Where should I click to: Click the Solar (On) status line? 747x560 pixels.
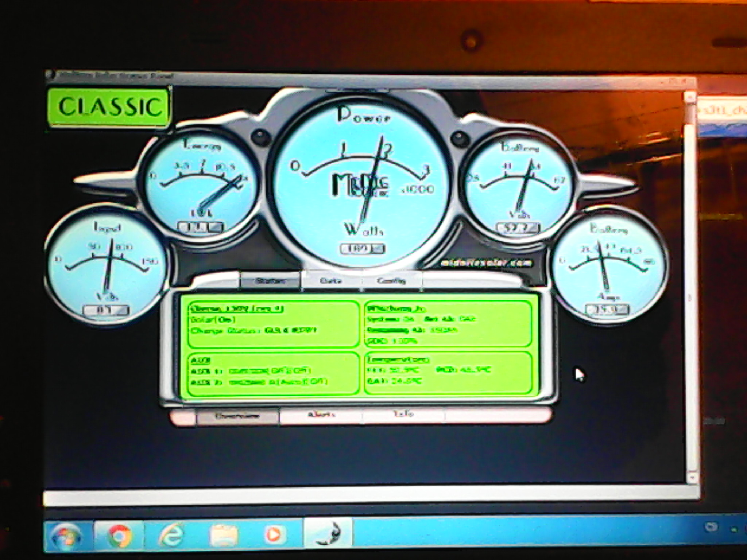coord(213,320)
